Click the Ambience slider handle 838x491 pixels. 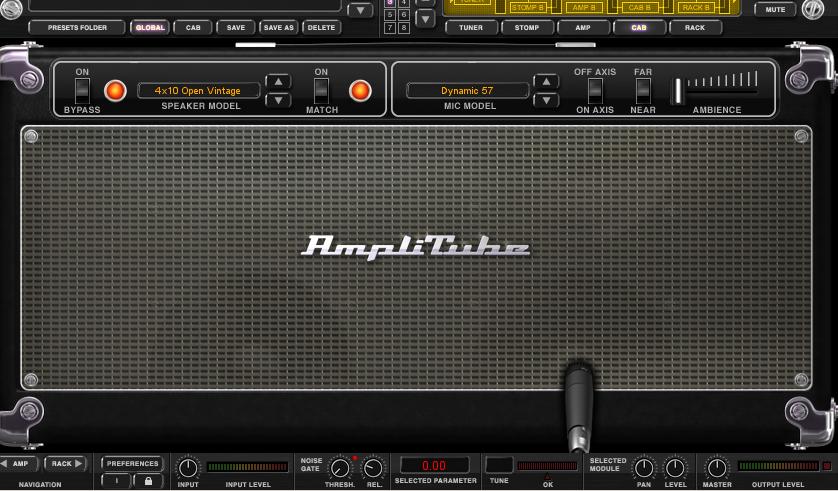click(x=677, y=91)
